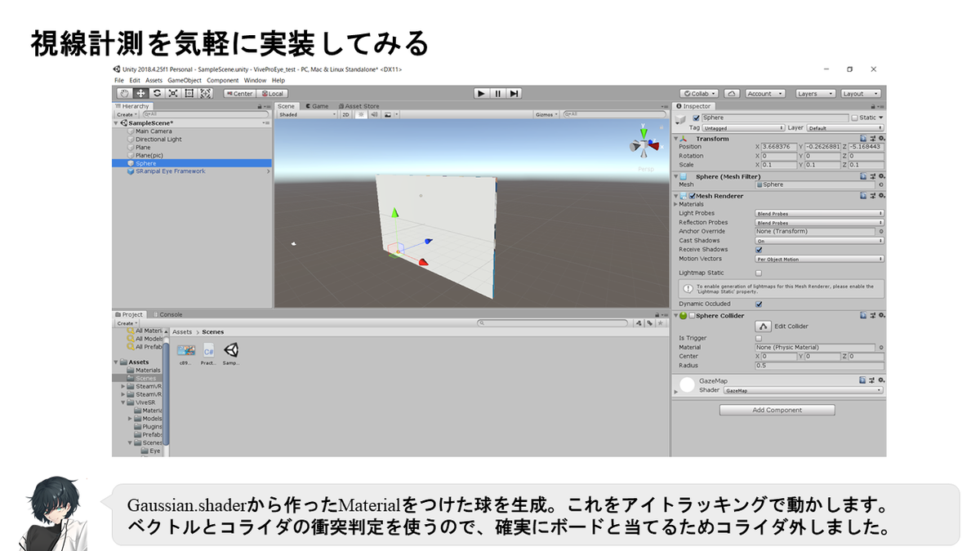
Task: Switch to the Console tab
Action: [168, 314]
